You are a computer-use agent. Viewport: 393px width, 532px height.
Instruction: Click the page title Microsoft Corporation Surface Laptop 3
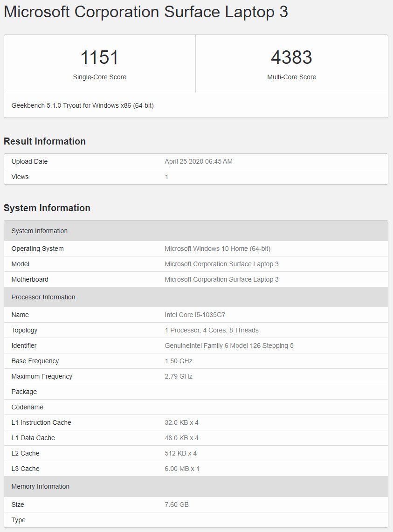[146, 12]
